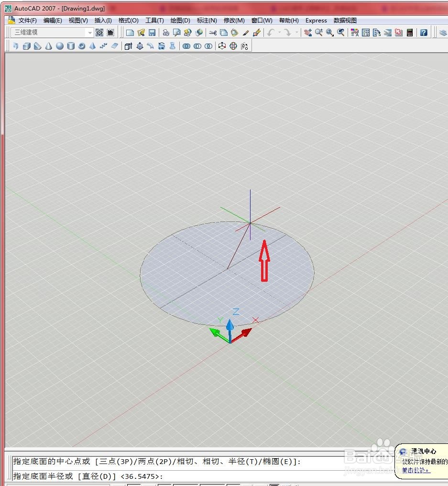
Task: Click the Undo arrow
Action: click(271, 33)
